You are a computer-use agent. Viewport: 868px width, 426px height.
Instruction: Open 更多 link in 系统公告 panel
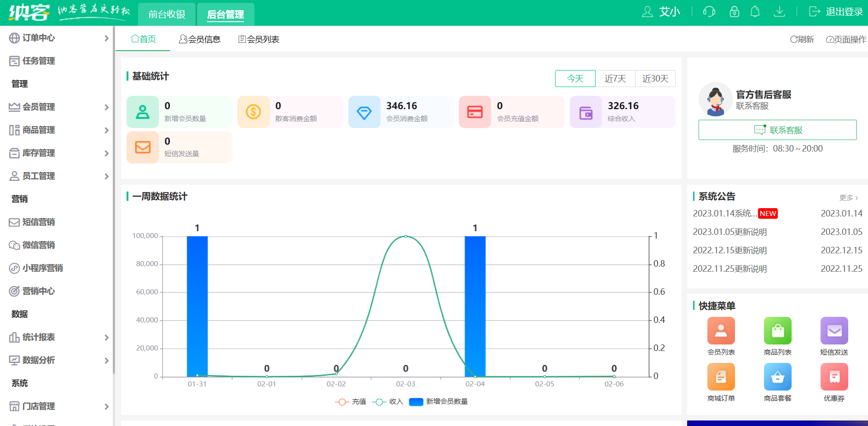(848, 197)
